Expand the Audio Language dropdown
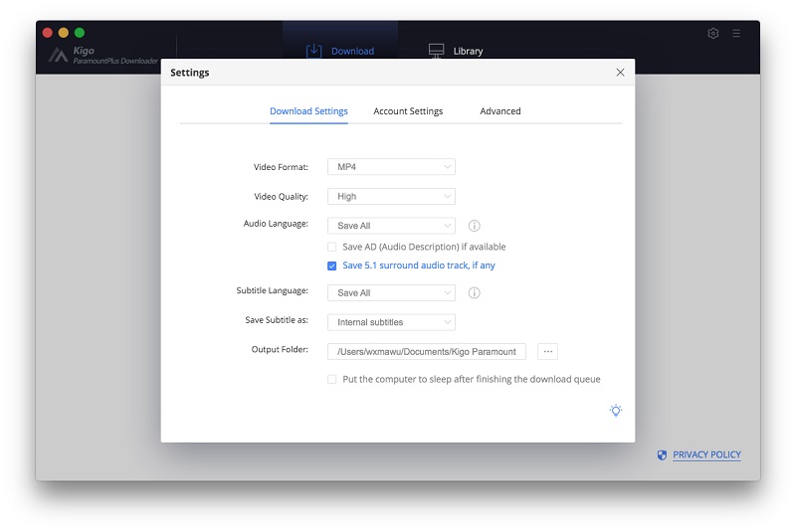 (x=391, y=226)
